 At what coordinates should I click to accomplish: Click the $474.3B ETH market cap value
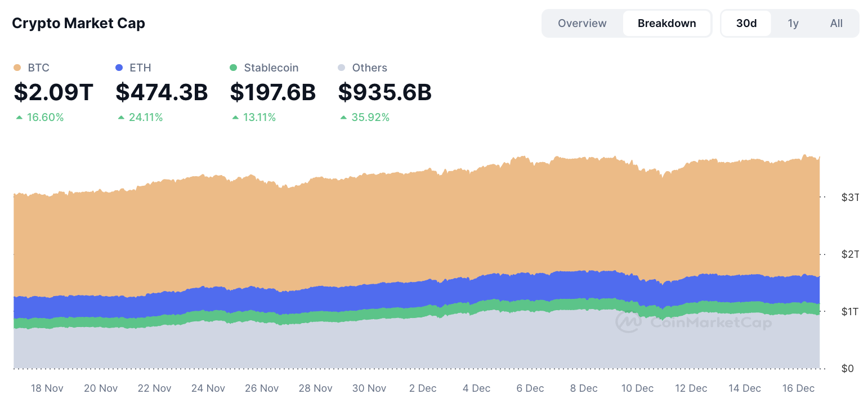click(x=162, y=92)
